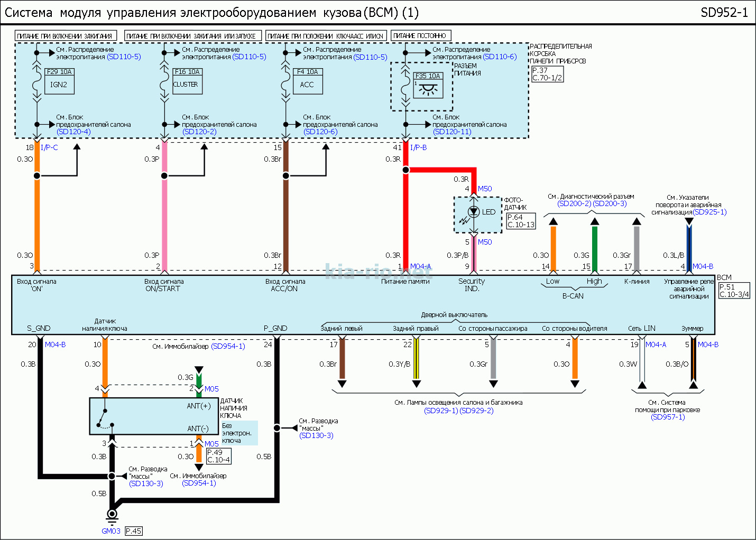This screenshot has height=540, width=756.
Task: Open the P.51 C.10-3/4 reference box
Action: pos(734,291)
